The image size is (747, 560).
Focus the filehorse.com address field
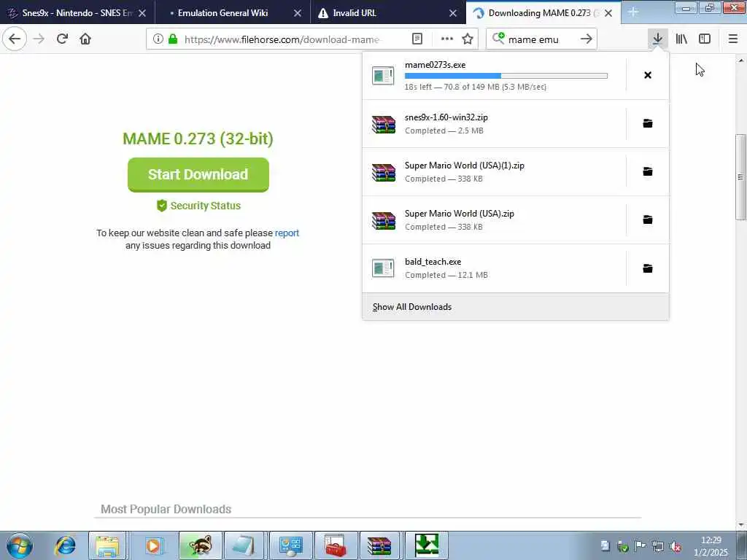[x=284, y=39]
